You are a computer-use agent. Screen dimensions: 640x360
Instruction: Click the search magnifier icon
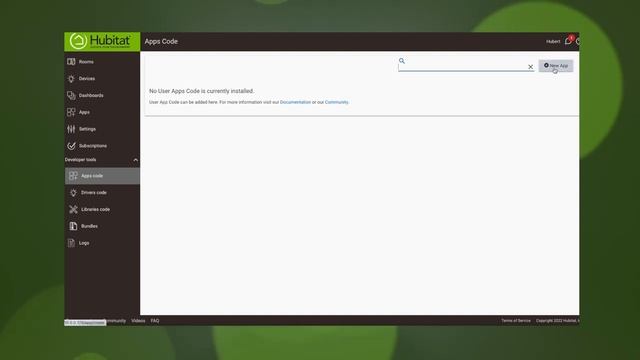click(x=402, y=61)
